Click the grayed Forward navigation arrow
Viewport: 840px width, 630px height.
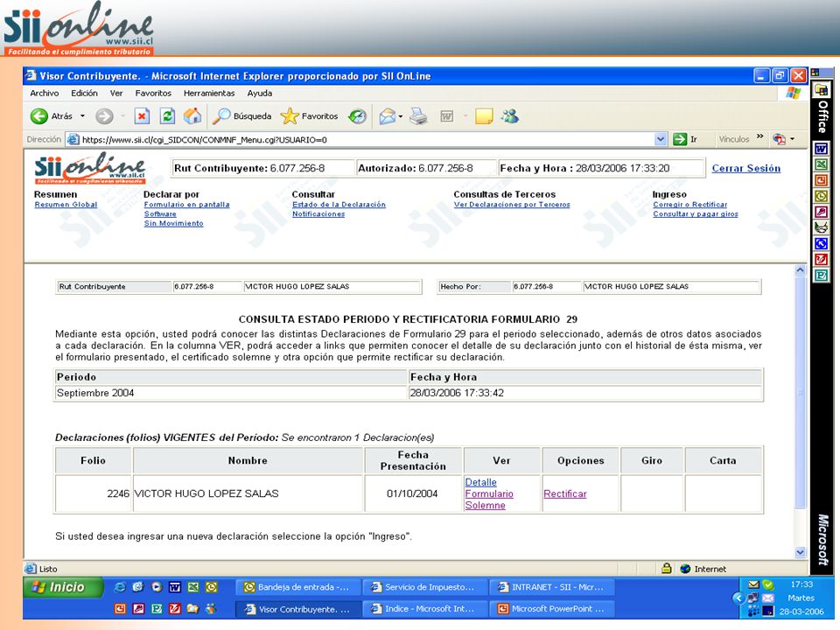tap(104, 115)
